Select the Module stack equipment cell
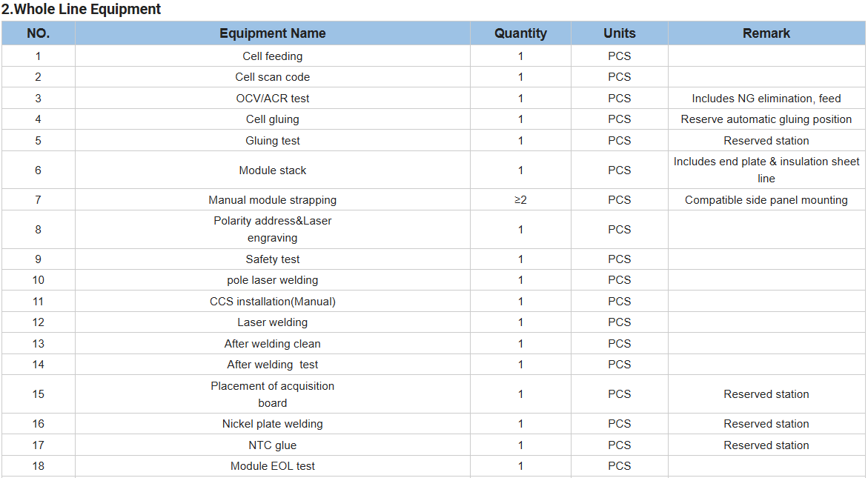The width and height of the screenshot is (868, 478). point(272,170)
